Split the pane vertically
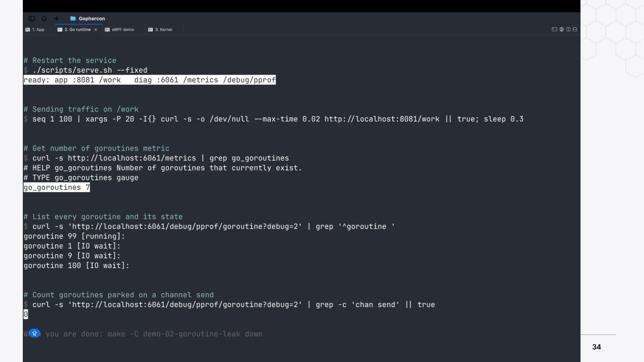The width and height of the screenshot is (644, 362). (568, 29)
